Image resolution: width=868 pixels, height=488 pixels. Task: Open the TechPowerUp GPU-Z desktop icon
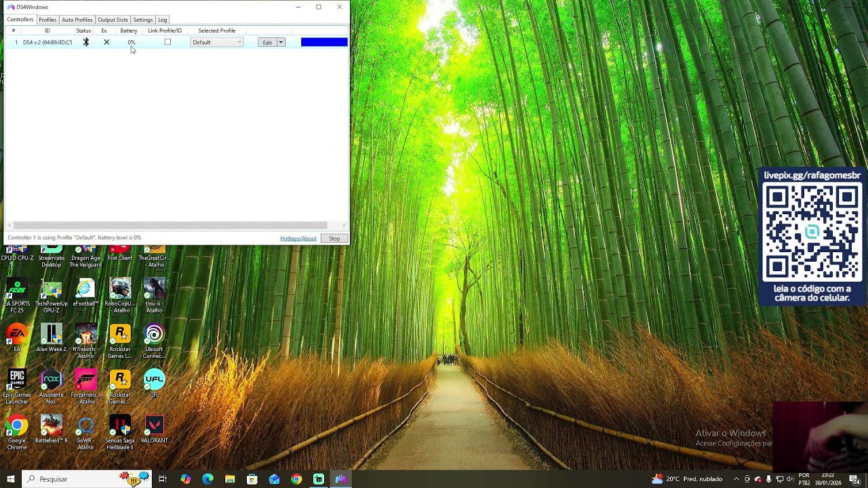[x=52, y=296]
